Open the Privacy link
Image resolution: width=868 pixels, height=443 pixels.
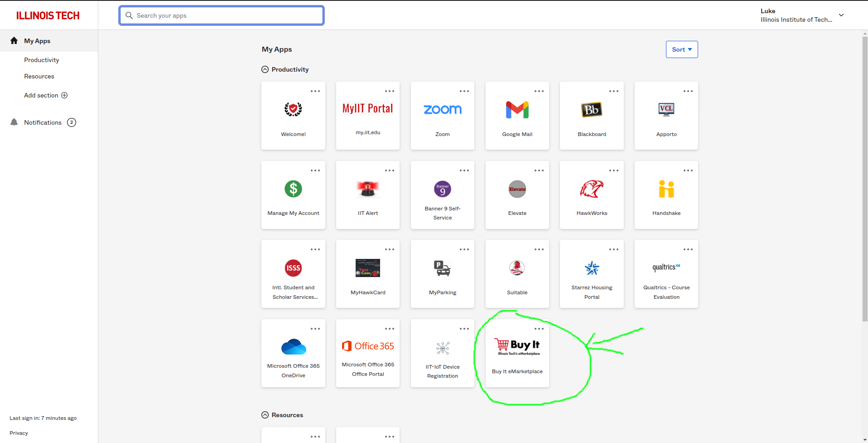(x=19, y=433)
